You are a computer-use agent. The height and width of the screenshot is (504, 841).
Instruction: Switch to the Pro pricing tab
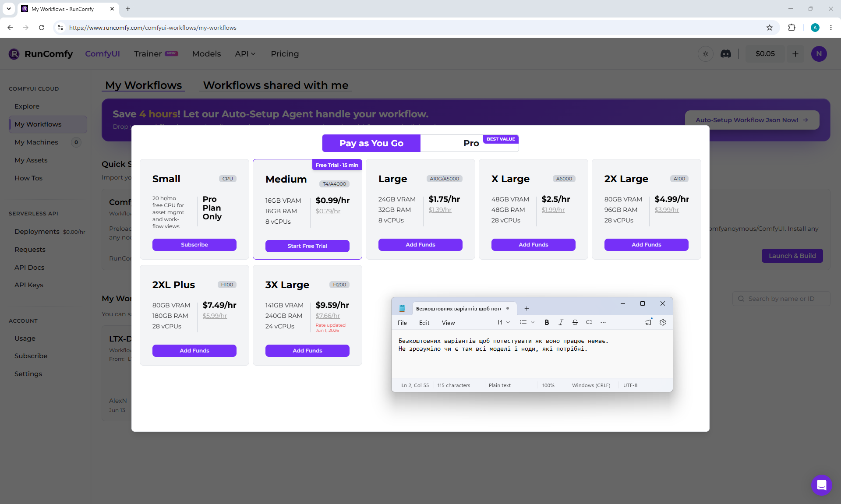(470, 143)
